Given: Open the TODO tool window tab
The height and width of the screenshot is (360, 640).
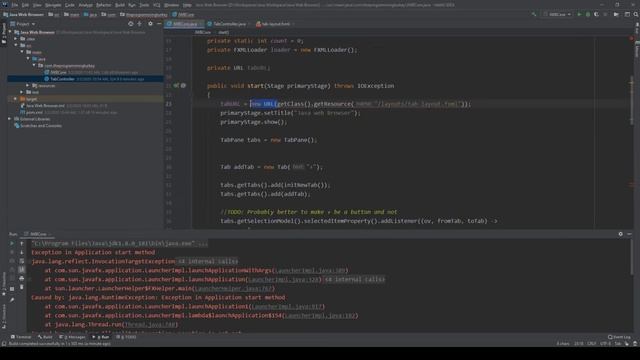Looking at the screenshot, I should 126,337.
